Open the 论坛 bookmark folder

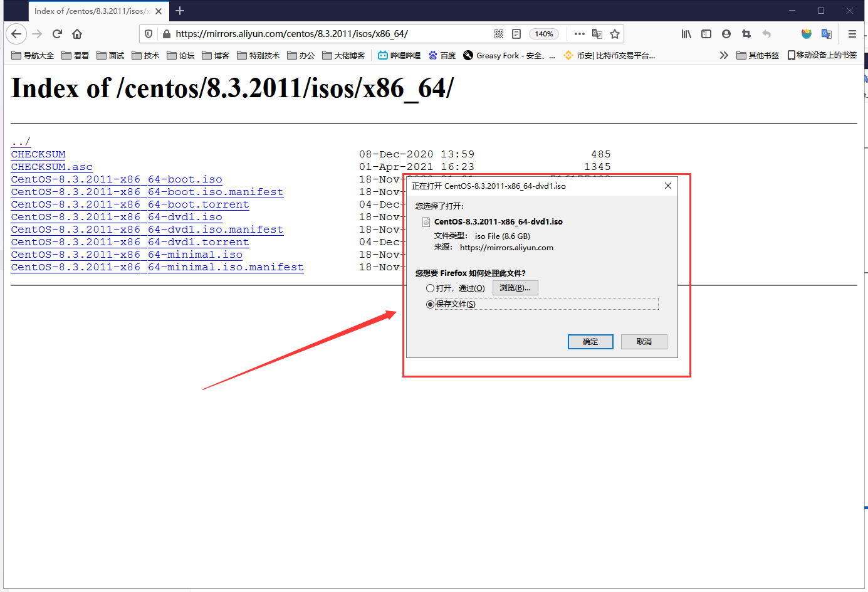180,55
